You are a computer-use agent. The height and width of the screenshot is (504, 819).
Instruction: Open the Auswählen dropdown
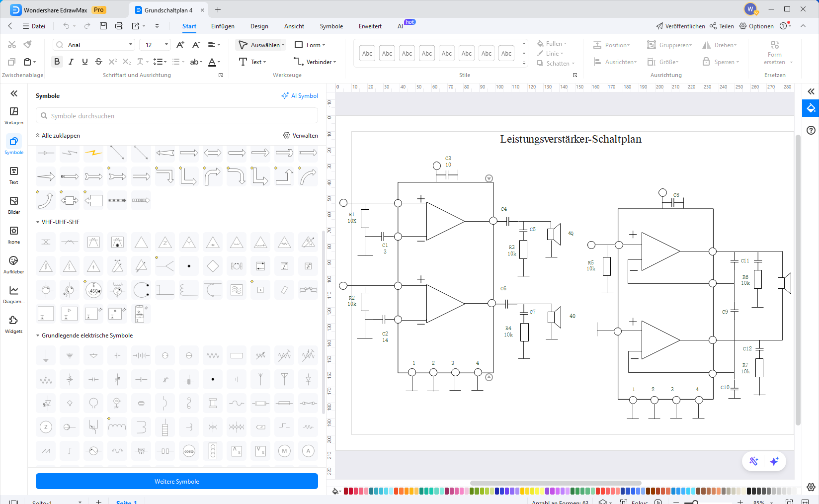click(x=261, y=45)
